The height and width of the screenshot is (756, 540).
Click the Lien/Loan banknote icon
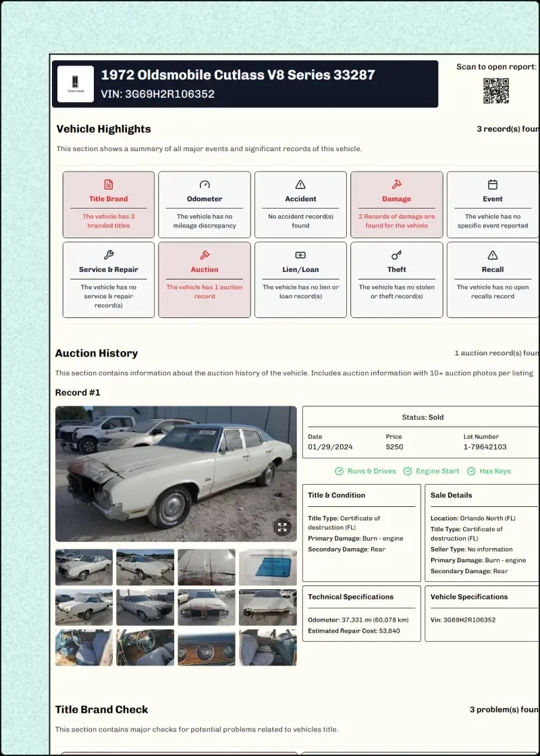pyautogui.click(x=300, y=255)
